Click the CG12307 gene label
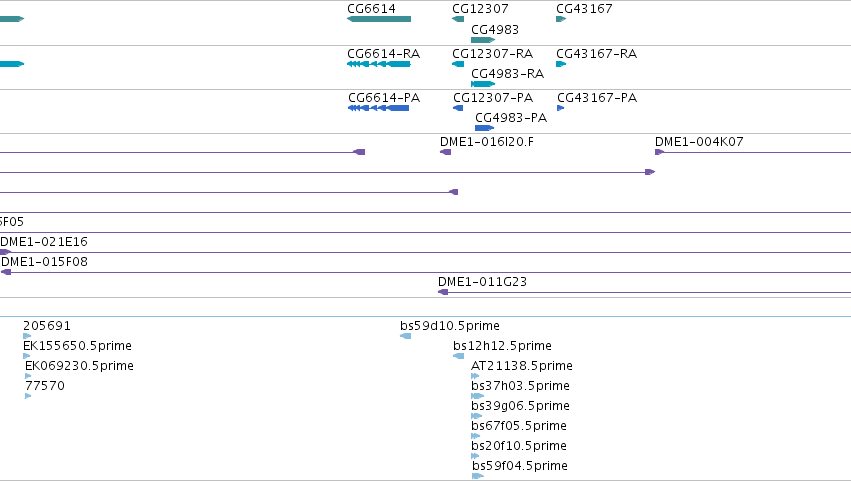This screenshot has height=481, width=851. tap(480, 9)
